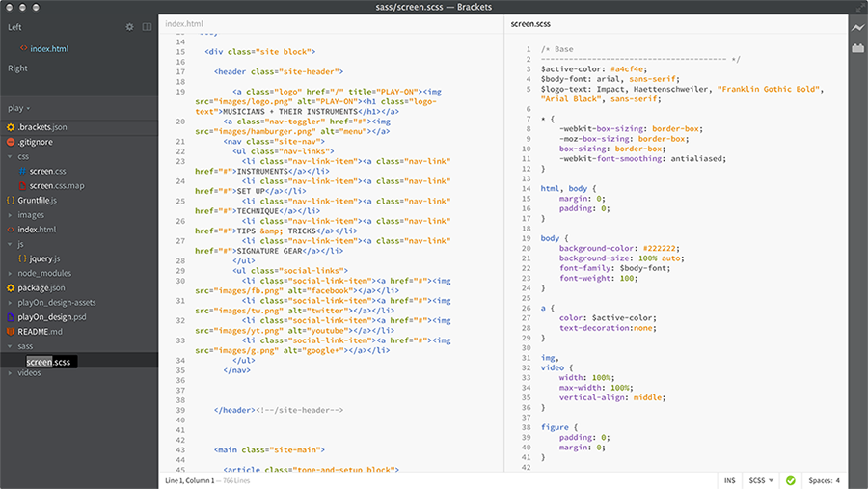
Task: Expand the node_modules folder
Action: (43, 273)
